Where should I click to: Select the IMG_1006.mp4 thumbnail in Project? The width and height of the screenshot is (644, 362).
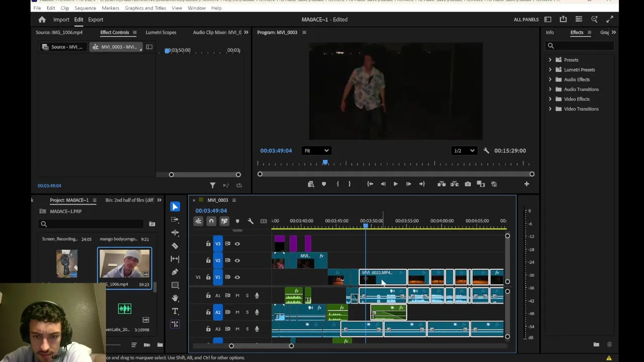tap(124, 264)
